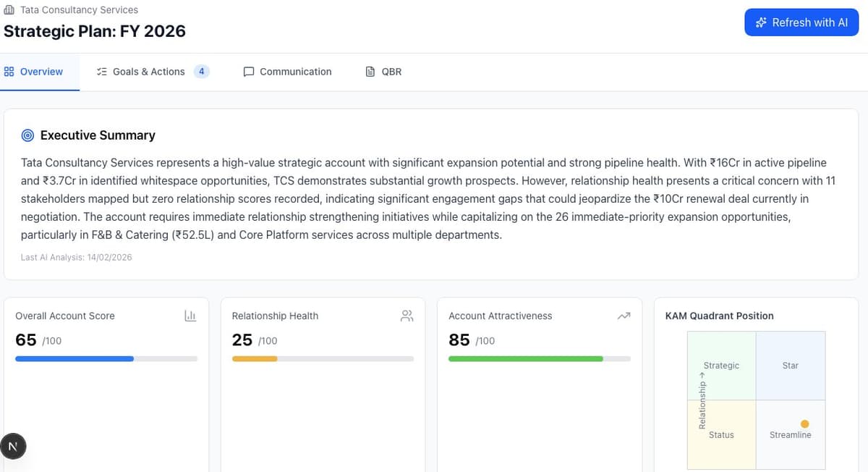
Task: Click the document icon on the QBR tab
Action: click(x=370, y=72)
